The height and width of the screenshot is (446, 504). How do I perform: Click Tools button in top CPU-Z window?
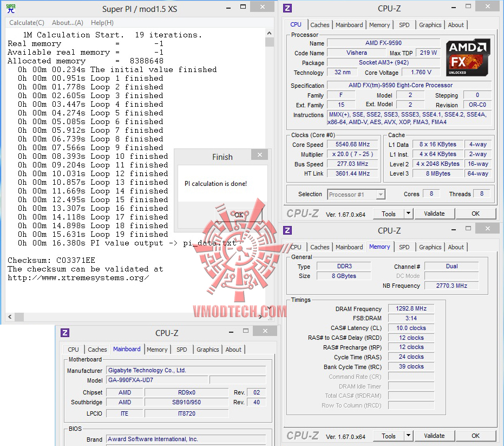click(x=388, y=214)
